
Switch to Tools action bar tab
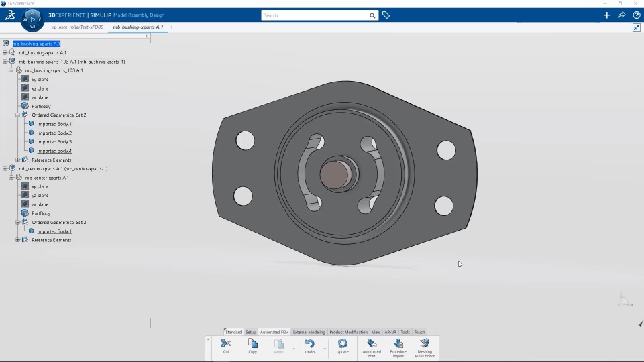click(x=405, y=332)
